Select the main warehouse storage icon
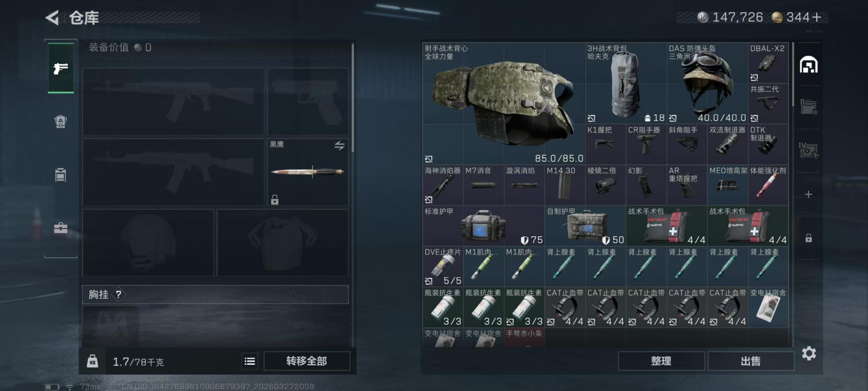The width and height of the screenshot is (868, 391). coord(809,64)
